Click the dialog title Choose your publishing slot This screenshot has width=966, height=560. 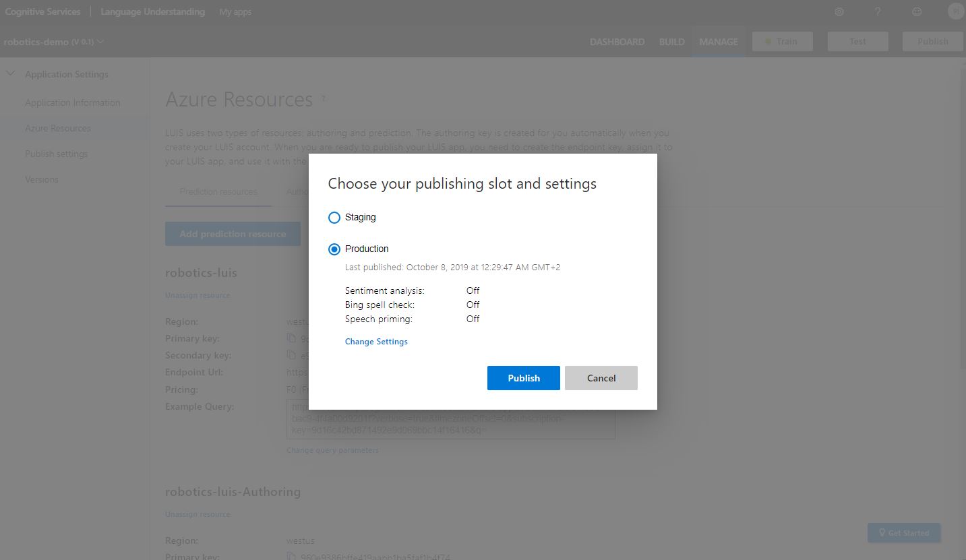462,184
